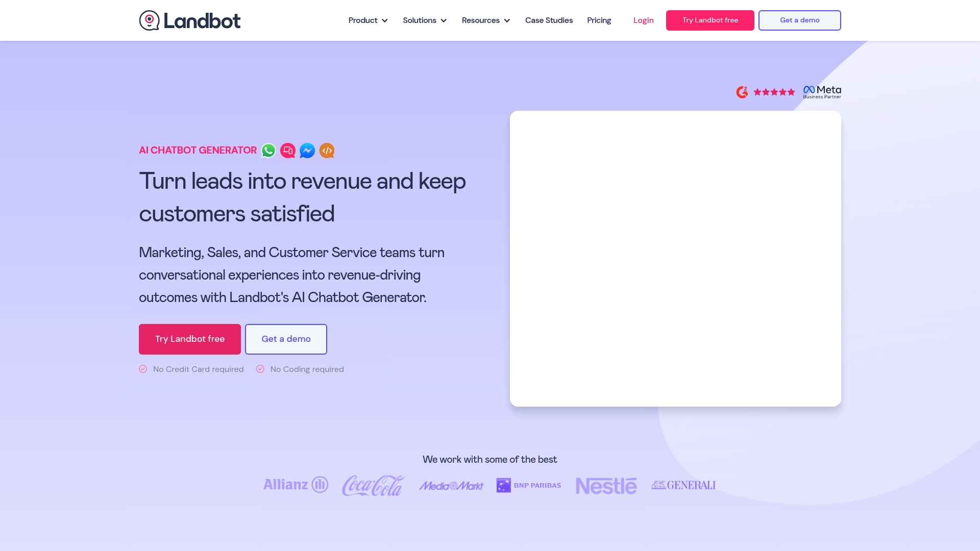The width and height of the screenshot is (980, 551).
Task: Click the Landbot logo
Action: click(189, 20)
